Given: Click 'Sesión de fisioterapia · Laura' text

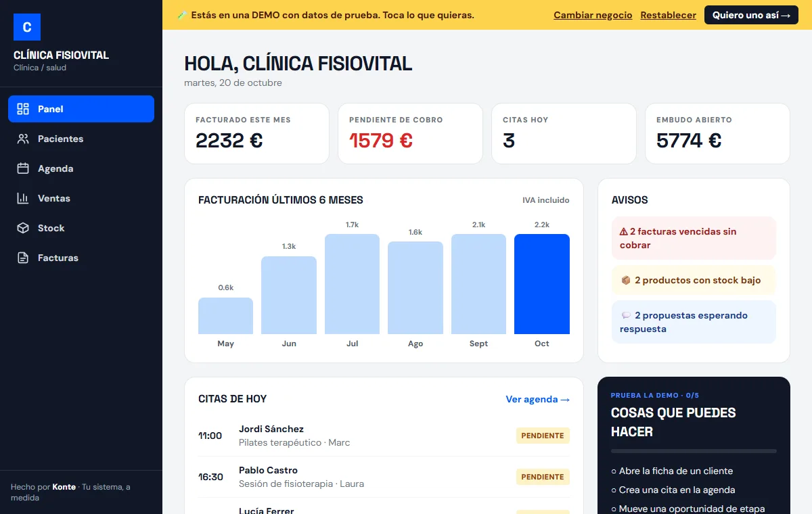Looking at the screenshot, I should [x=301, y=484].
